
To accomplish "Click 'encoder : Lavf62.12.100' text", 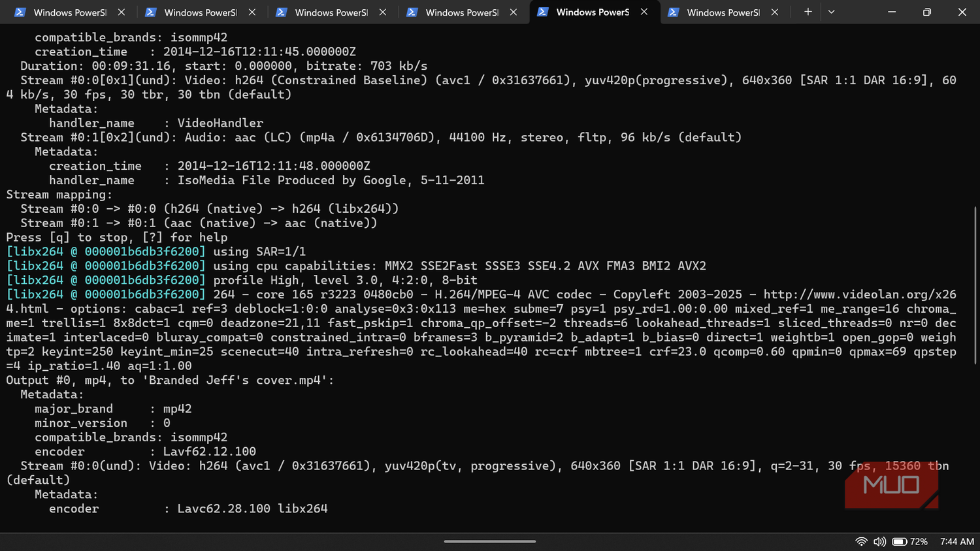I will [145, 452].
